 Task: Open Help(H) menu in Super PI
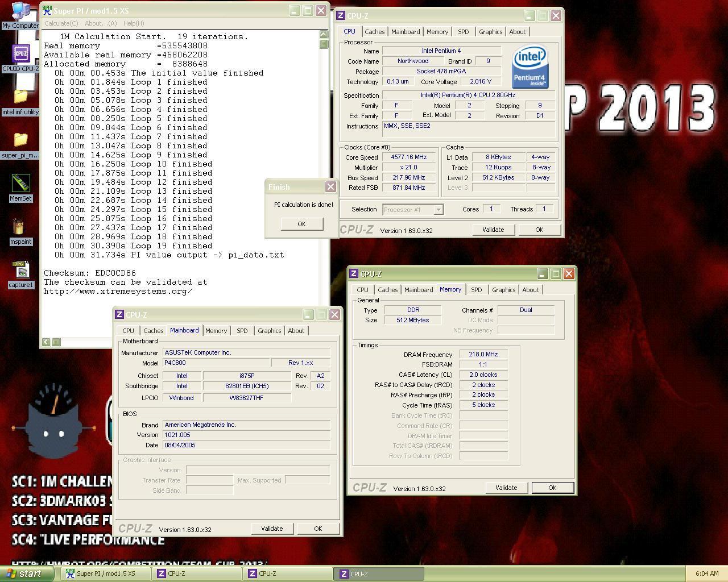pos(134,23)
